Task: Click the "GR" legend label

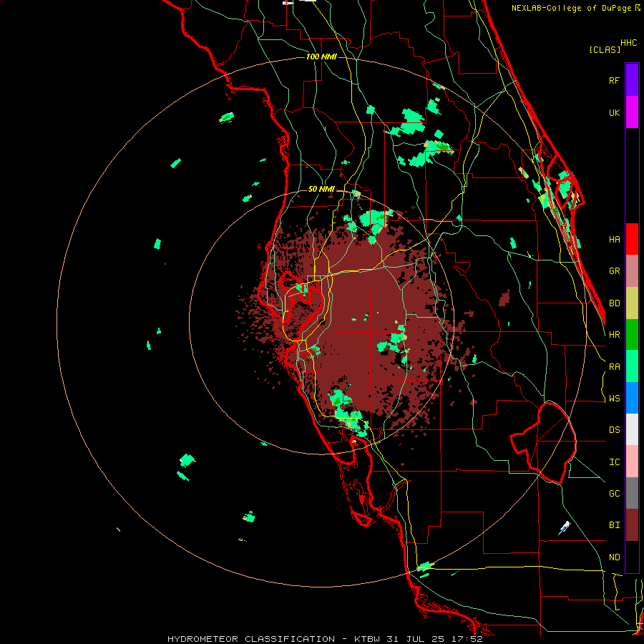Action: pos(614,271)
